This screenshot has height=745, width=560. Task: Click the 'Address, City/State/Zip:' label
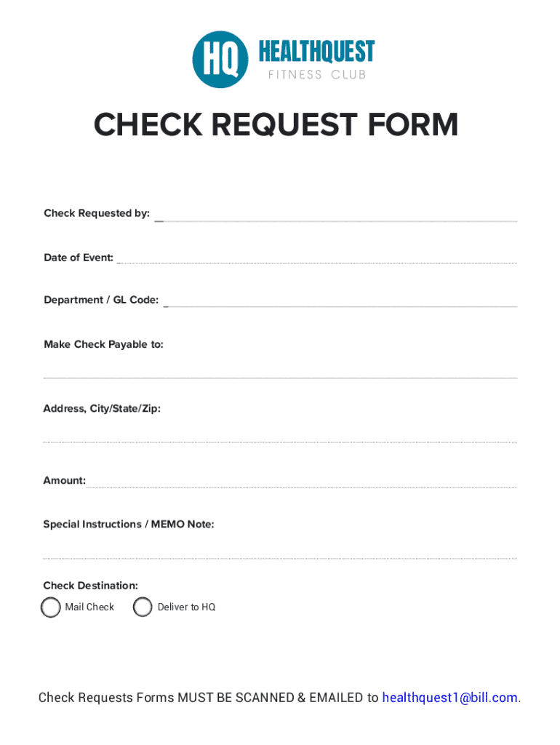click(102, 409)
